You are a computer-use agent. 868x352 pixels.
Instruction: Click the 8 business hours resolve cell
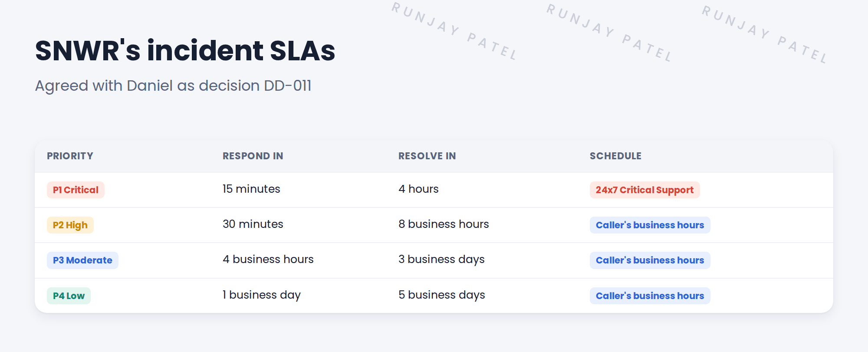coord(444,224)
